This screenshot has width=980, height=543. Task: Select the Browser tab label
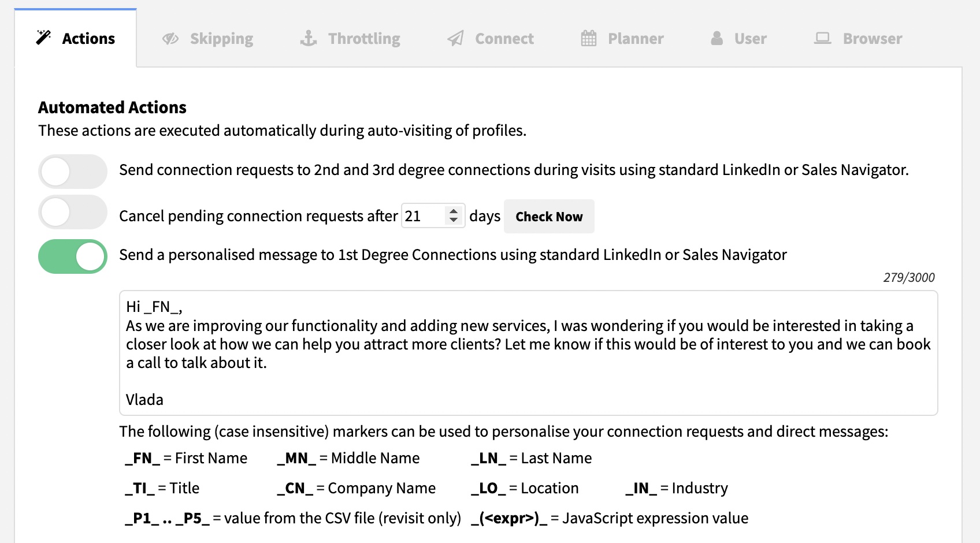[873, 39]
